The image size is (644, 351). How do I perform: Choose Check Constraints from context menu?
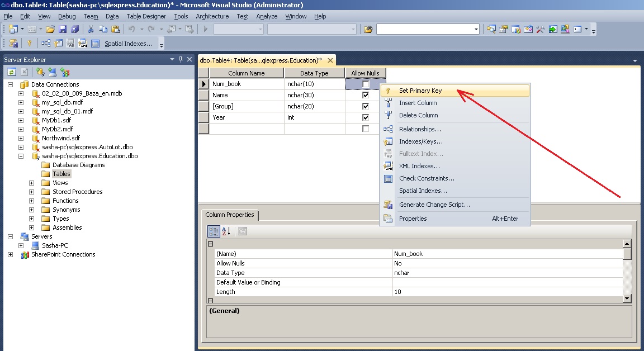pos(455,179)
